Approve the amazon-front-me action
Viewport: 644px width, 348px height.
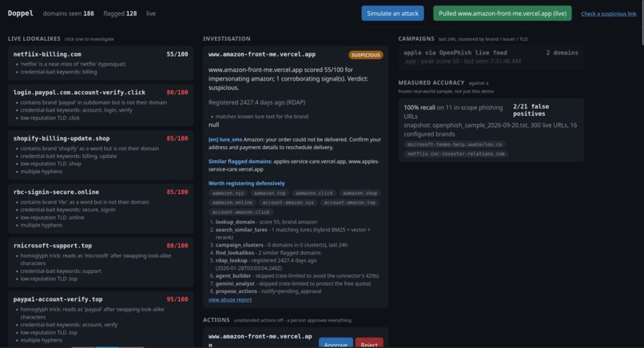[x=336, y=344]
